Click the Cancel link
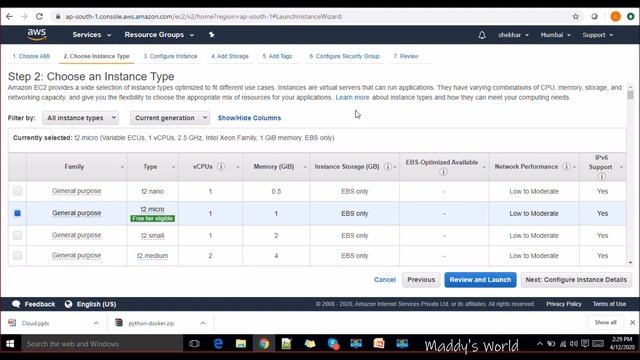This screenshot has height=360, width=640. point(384,280)
